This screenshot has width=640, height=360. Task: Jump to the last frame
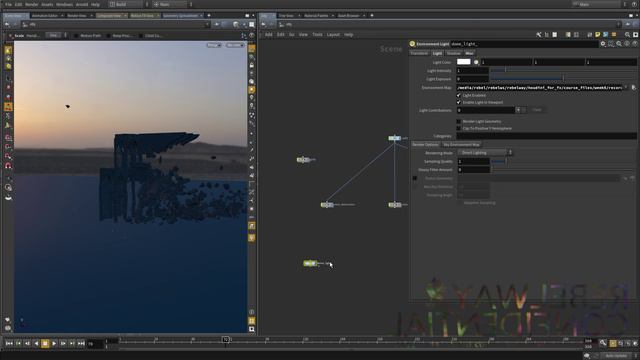point(81,344)
